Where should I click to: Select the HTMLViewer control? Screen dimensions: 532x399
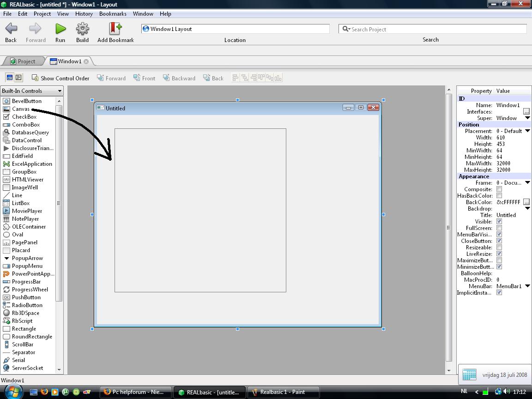pyautogui.click(x=26, y=179)
